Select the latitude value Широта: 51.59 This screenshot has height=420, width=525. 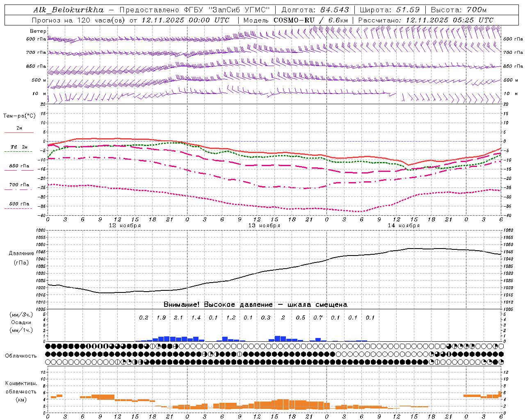(390, 10)
